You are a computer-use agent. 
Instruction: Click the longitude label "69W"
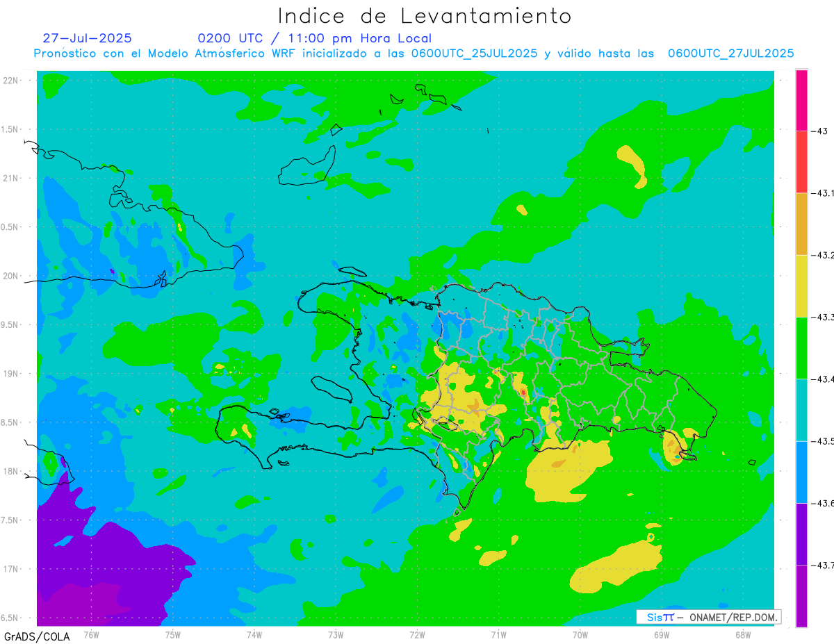(661, 634)
